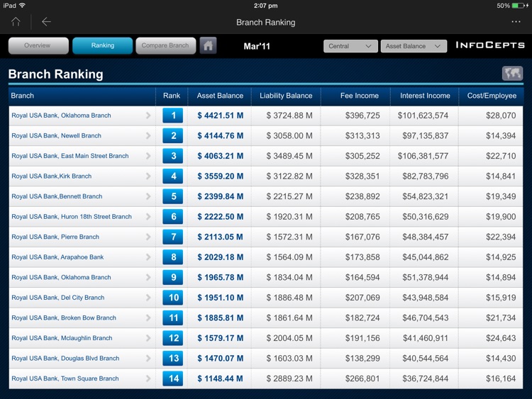This screenshot has width=532, height=399.
Task: Click the $ 1470.07 M asset balance
Action: point(220,359)
